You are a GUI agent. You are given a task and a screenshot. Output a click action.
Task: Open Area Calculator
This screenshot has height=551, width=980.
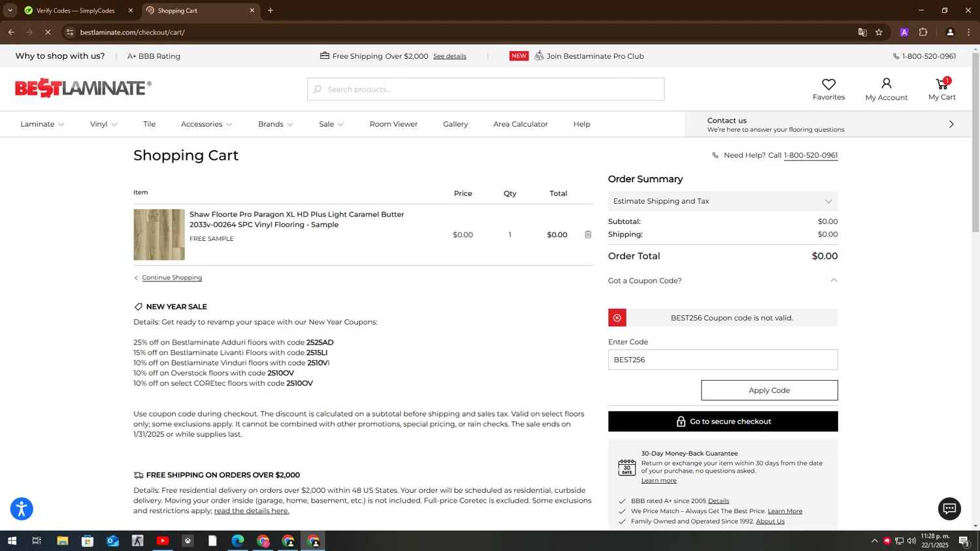[521, 124]
